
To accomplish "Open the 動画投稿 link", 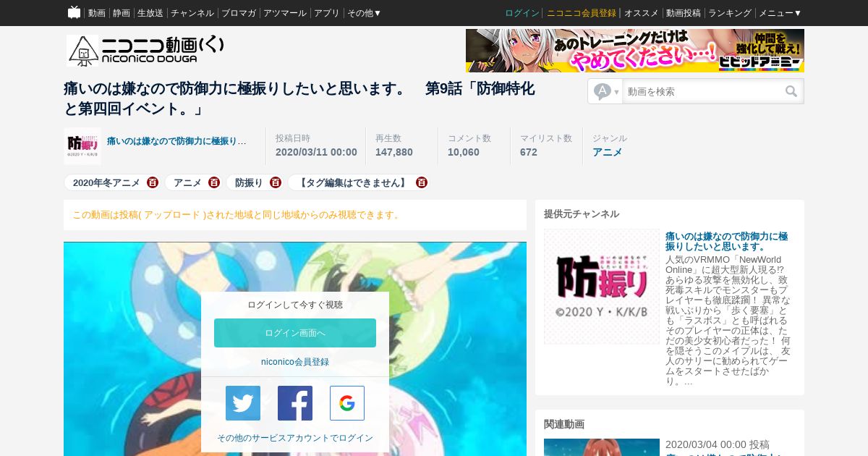I will tap(684, 13).
